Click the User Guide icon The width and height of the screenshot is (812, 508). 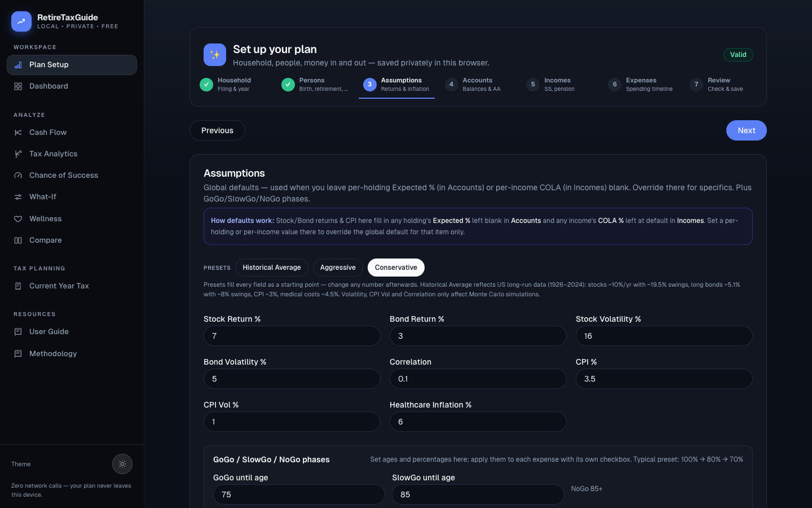[18, 332]
